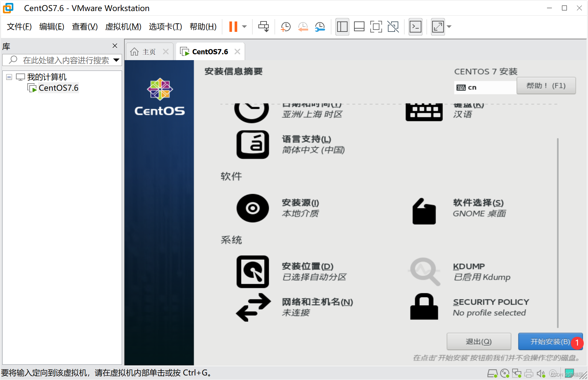Open the 安装位置(D) disk icon
Image resolution: width=588 pixels, height=380 pixels.
[253, 272]
